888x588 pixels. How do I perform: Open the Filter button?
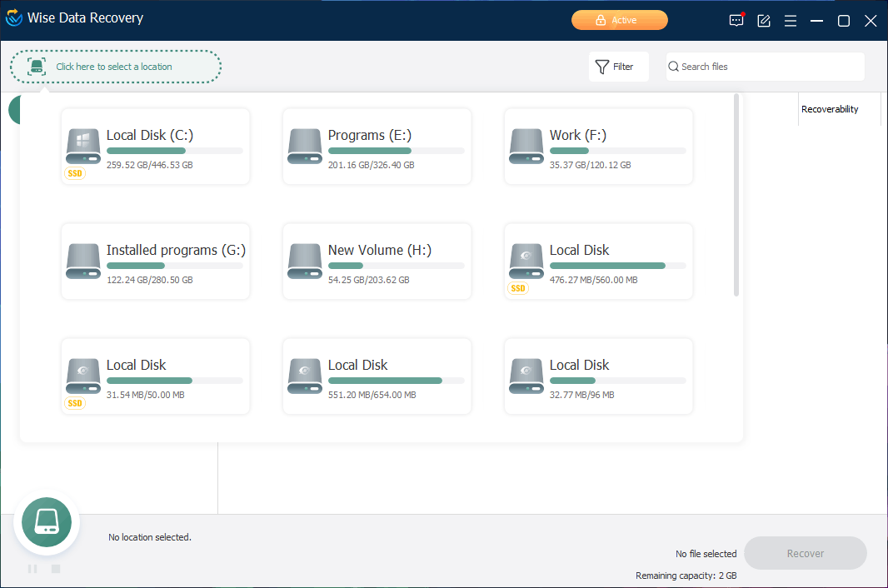(618, 67)
